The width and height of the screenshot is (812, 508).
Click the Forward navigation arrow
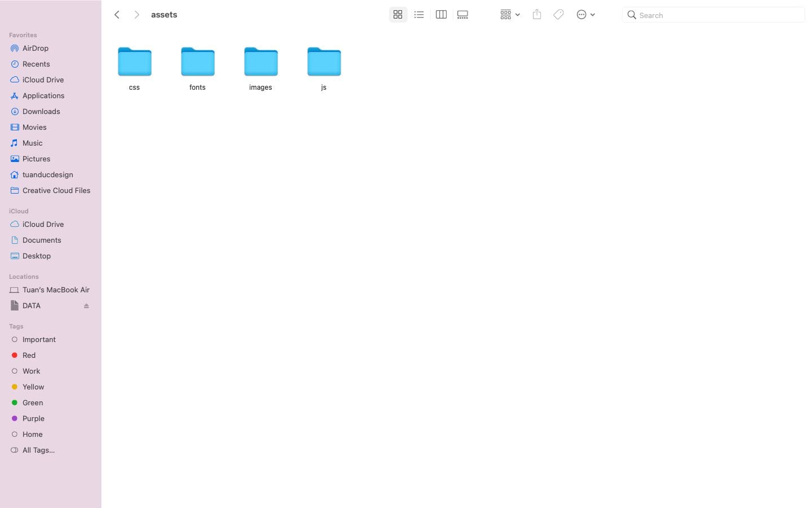[x=136, y=15]
